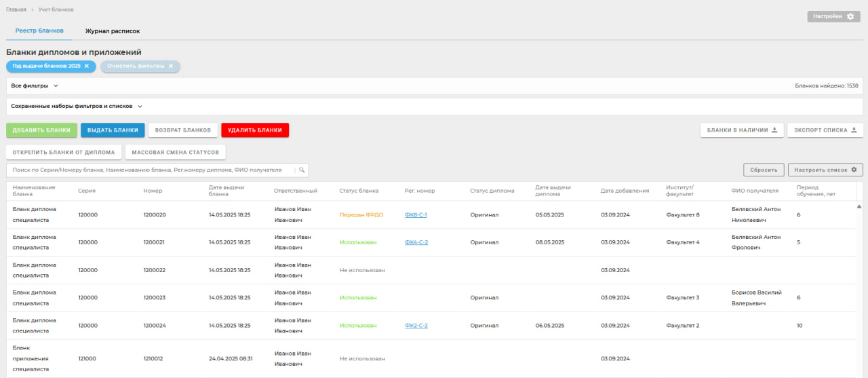Select cell with number 1210012
The image size is (868, 378).
pyautogui.click(x=154, y=359)
